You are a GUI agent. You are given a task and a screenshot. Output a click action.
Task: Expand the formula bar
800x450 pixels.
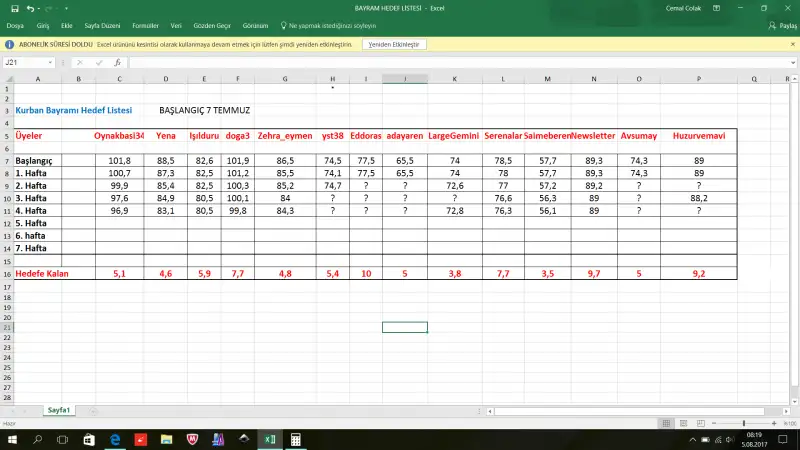pos(792,62)
